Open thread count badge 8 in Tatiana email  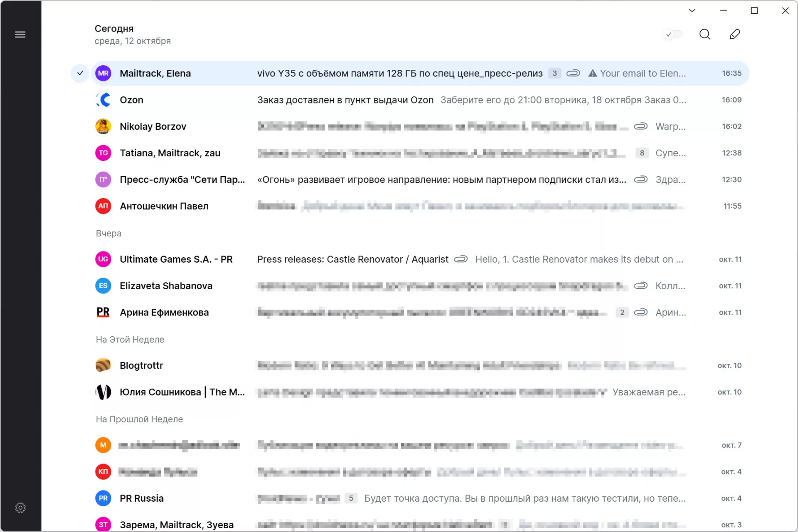point(642,153)
